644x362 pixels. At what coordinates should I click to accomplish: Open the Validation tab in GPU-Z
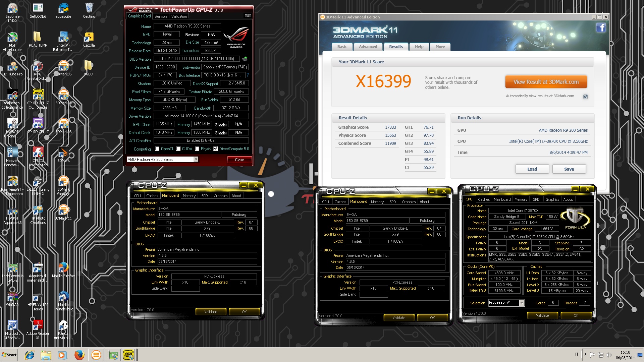[179, 16]
